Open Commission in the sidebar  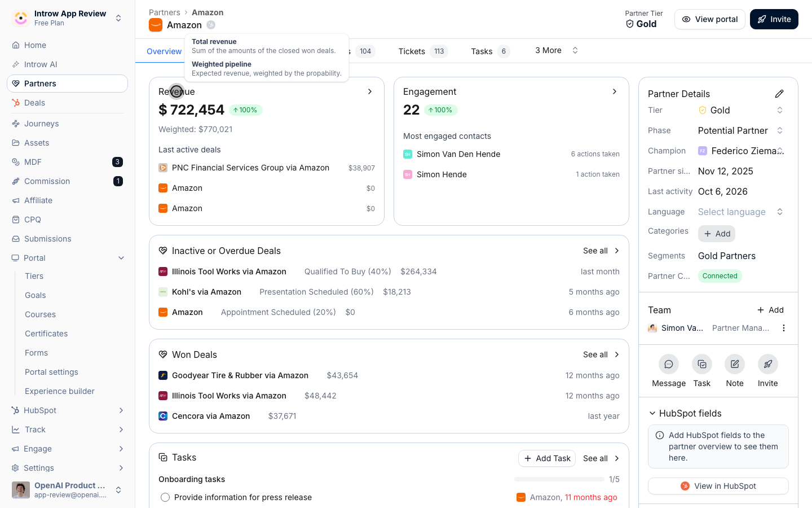click(x=67, y=181)
